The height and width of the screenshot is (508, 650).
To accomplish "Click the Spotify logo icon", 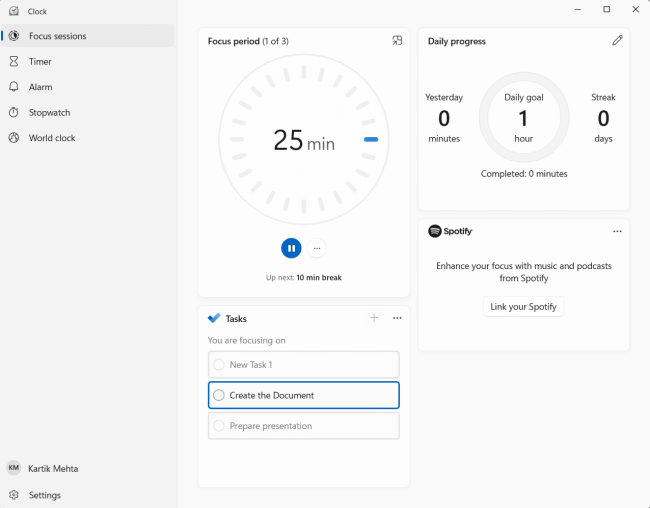I will pyautogui.click(x=435, y=231).
